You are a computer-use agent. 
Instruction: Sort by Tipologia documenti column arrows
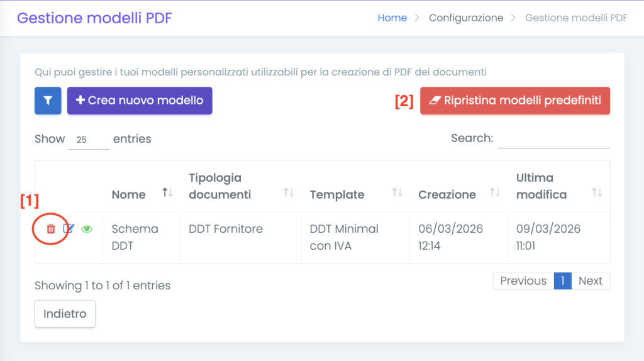tap(289, 193)
